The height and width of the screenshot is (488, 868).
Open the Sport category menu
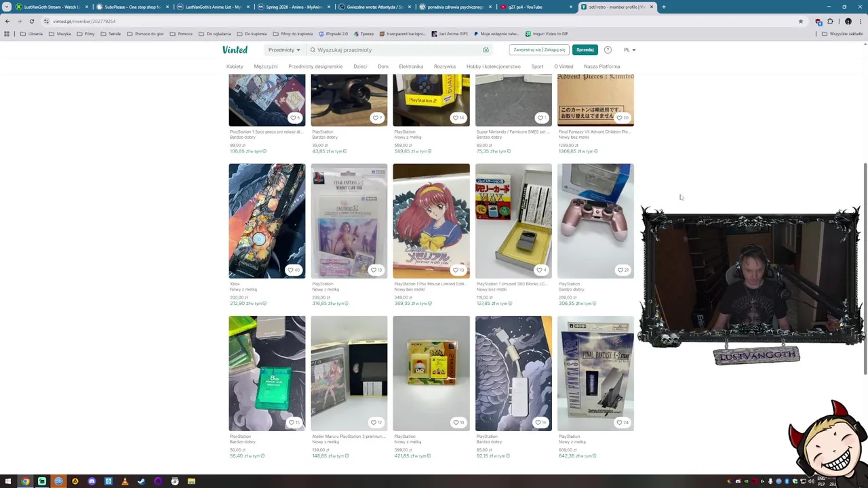537,66
